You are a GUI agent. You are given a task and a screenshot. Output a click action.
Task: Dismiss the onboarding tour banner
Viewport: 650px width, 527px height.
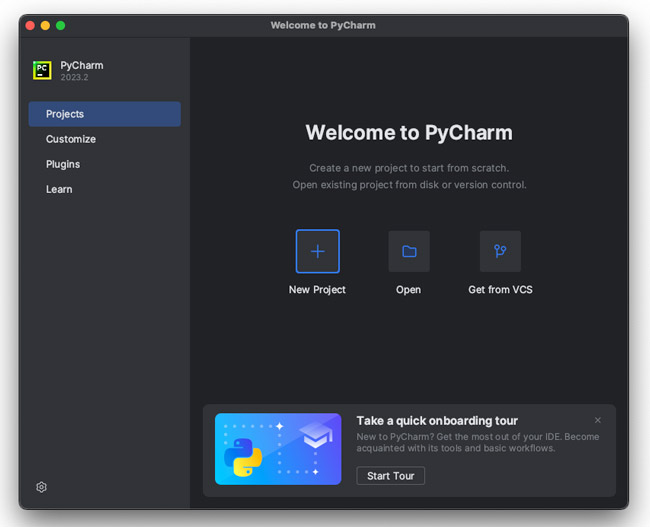(598, 420)
